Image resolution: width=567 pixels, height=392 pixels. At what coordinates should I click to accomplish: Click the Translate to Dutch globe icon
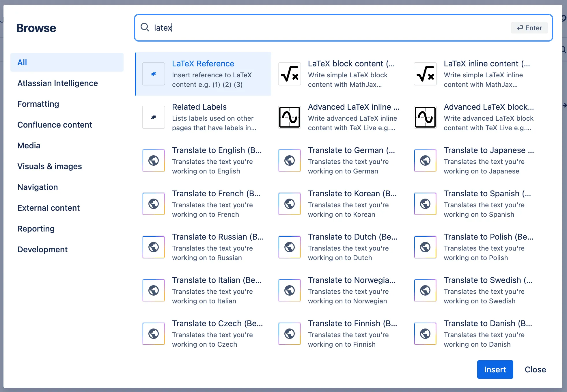click(290, 247)
